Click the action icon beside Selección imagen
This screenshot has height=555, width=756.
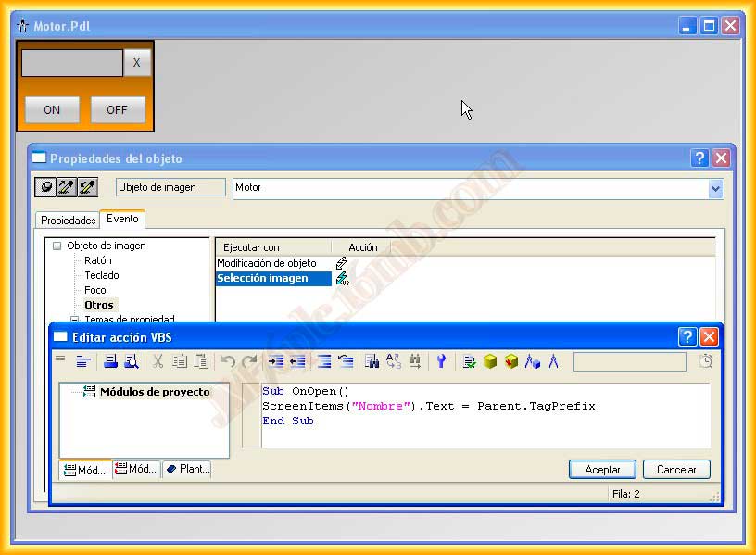pyautogui.click(x=343, y=279)
